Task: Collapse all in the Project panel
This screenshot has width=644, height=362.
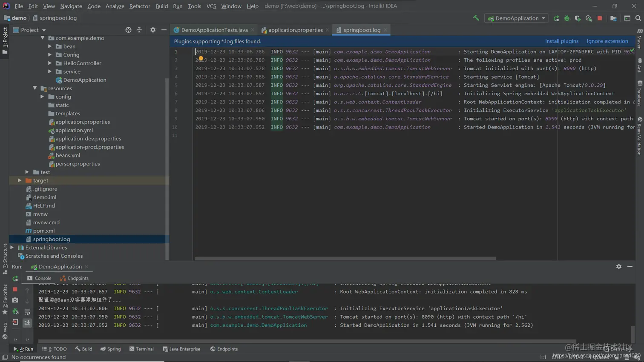Action: (139, 30)
